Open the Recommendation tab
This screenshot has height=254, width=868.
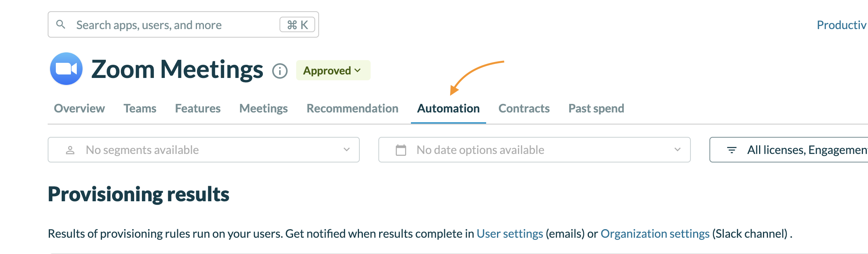tap(352, 109)
